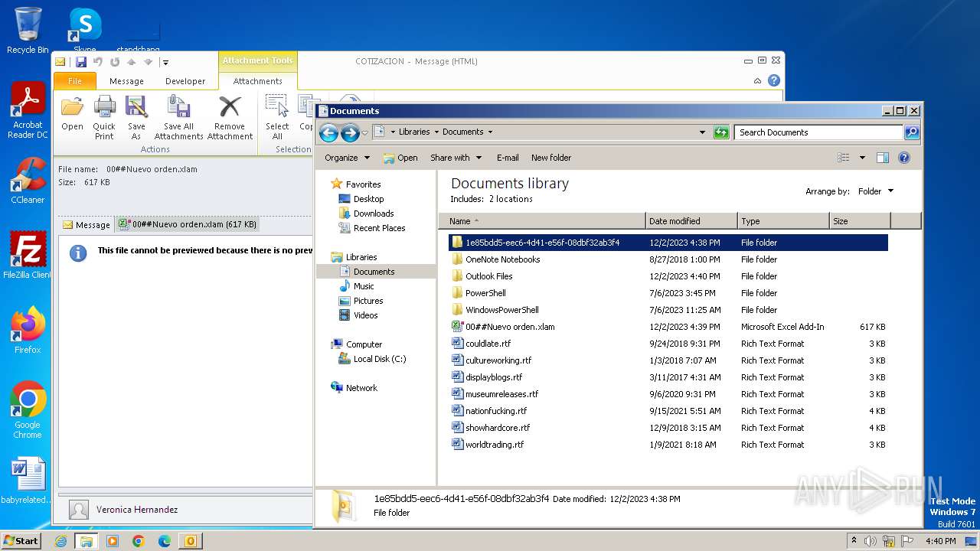This screenshot has height=551, width=980.
Task: Select the 00##Nuevo orden.xlam attachment tab
Action: (188, 225)
